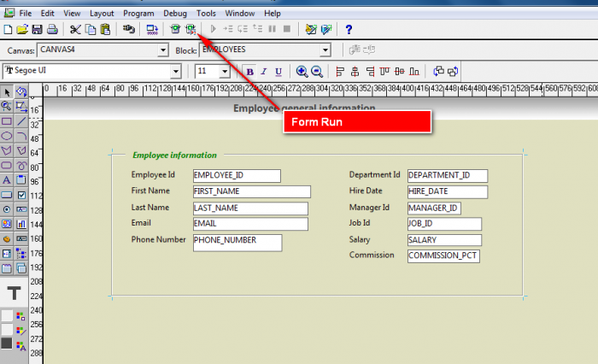
Task: Click the Run Form button in toolbar
Action: tap(190, 29)
